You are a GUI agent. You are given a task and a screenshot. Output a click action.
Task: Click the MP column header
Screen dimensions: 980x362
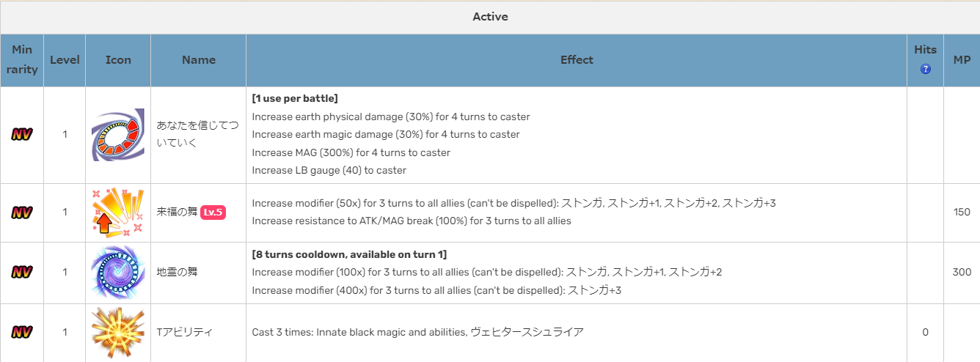[x=962, y=59]
